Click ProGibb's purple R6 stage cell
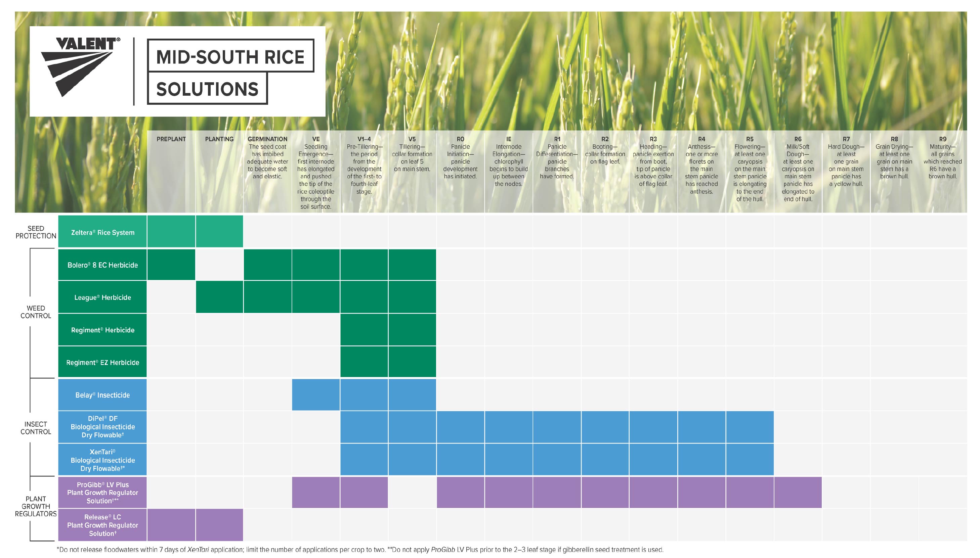Screen dimensions: 980x558 798,493
